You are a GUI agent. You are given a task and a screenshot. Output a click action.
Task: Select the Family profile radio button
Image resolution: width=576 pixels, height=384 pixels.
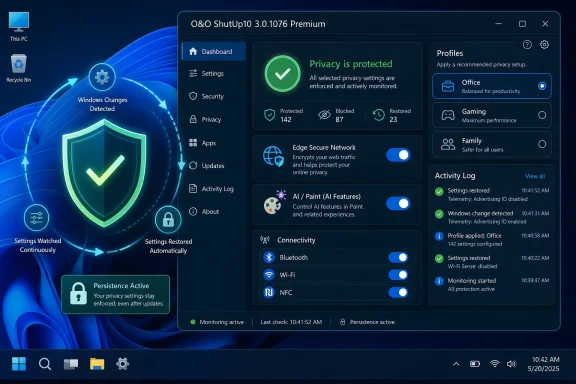(x=542, y=144)
